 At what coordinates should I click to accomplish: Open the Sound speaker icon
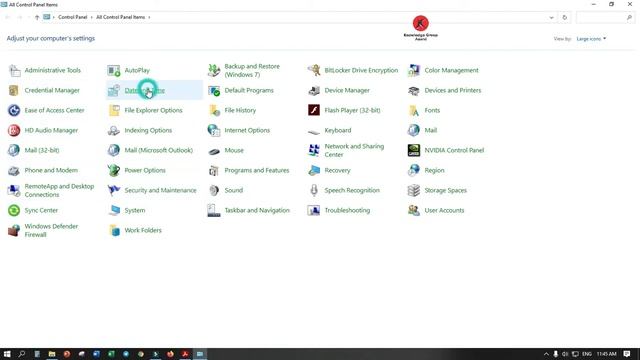pos(214,190)
